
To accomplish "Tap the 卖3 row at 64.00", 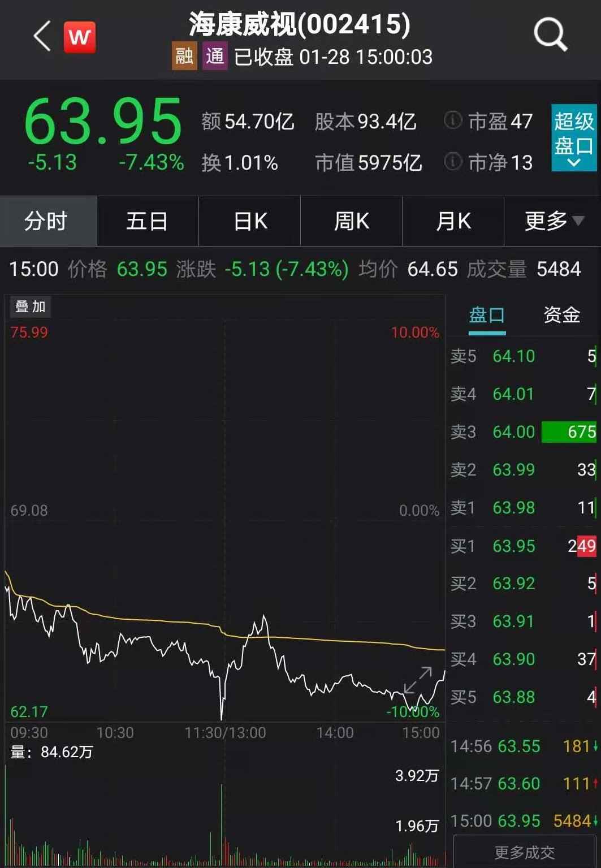I will [x=523, y=431].
